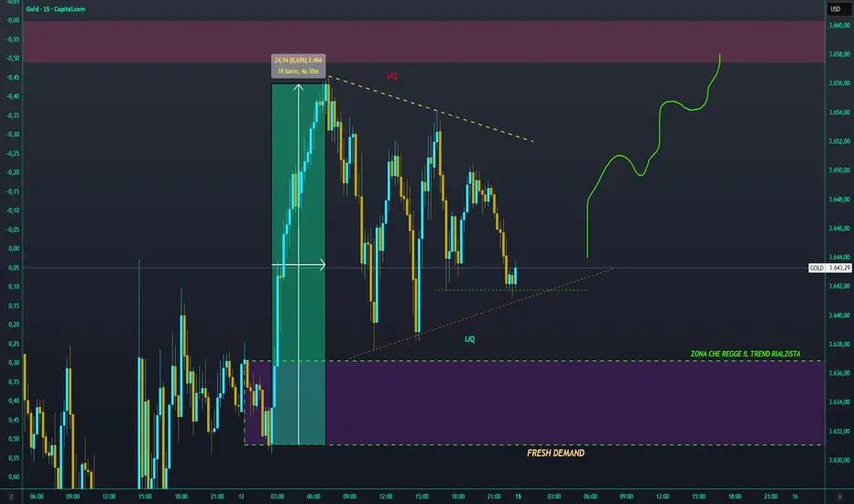This screenshot has width=854, height=504.
Task: Toggle auto scale A button at bottom-right
Action: pos(839,497)
